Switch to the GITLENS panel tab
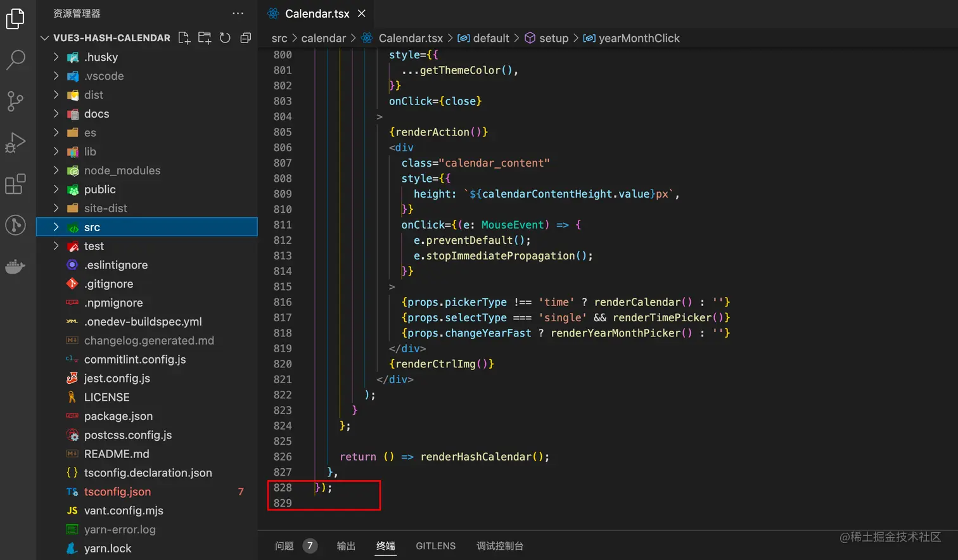 tap(435, 546)
